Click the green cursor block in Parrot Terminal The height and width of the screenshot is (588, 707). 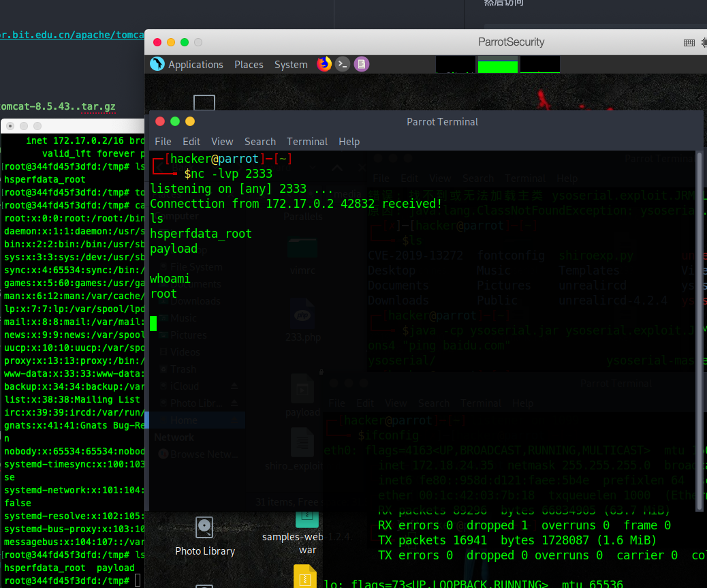[x=153, y=324]
